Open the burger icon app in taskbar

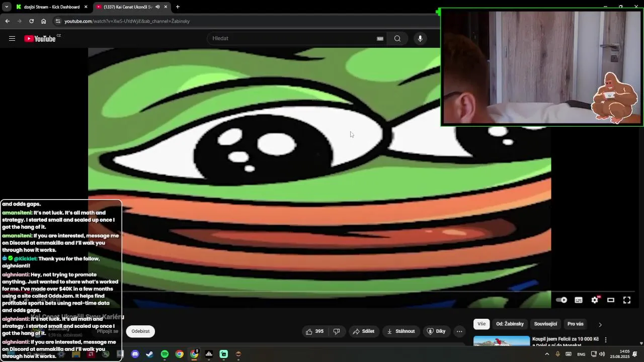(238, 354)
